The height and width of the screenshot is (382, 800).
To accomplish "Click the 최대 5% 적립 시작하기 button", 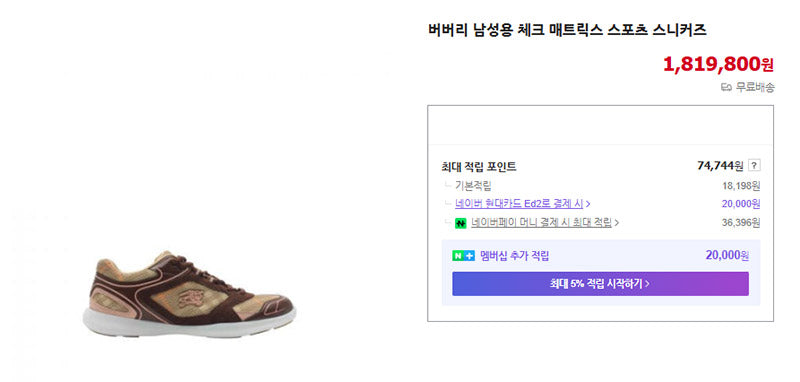I will (x=600, y=284).
